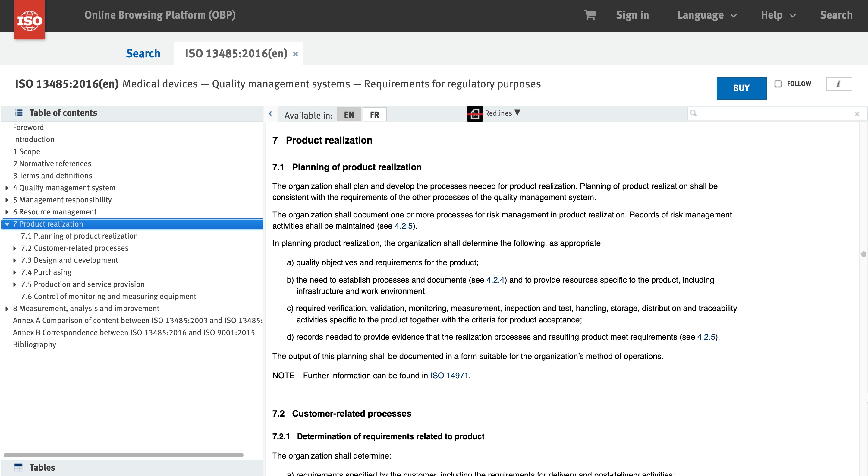The width and height of the screenshot is (868, 476).
Task: Open the ISO 14971 link
Action: (x=449, y=376)
